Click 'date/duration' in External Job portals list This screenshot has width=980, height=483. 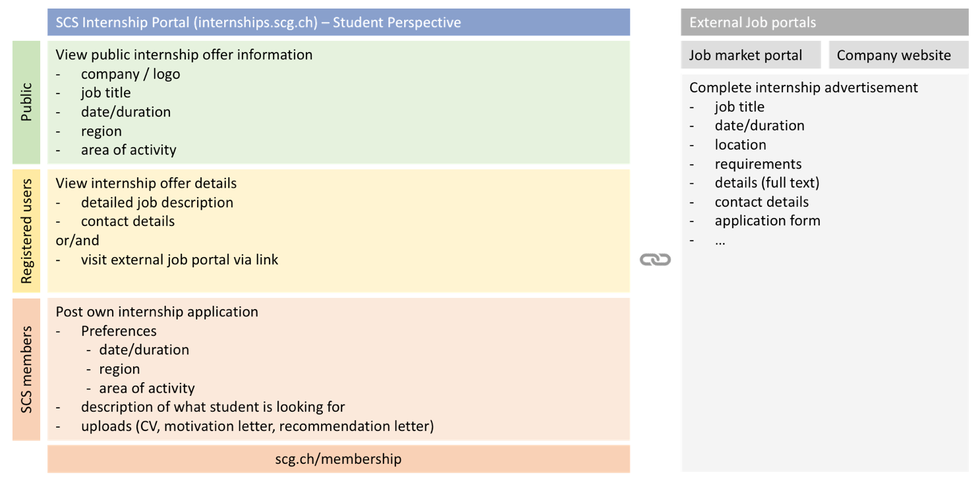(759, 126)
